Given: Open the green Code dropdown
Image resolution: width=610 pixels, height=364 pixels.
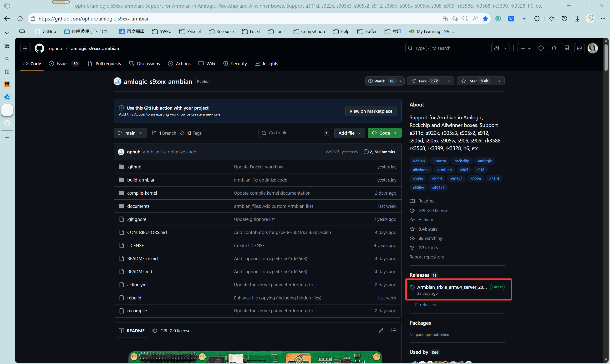Looking at the screenshot, I should (384, 133).
